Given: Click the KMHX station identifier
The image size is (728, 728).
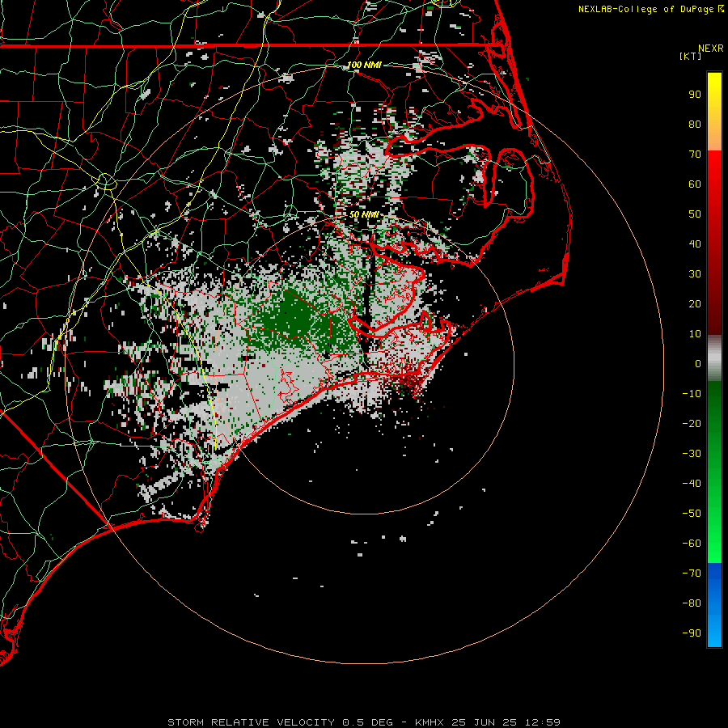Looking at the screenshot, I should (430, 722).
